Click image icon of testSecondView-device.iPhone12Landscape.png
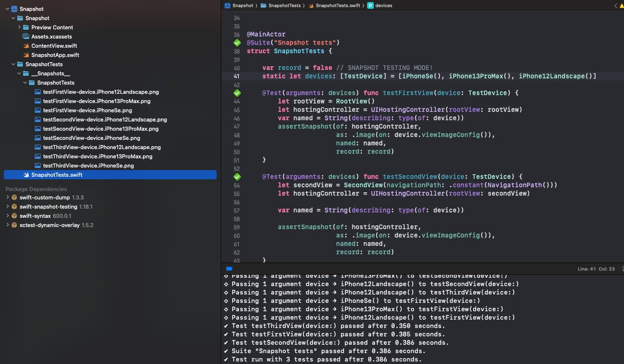 click(x=38, y=119)
